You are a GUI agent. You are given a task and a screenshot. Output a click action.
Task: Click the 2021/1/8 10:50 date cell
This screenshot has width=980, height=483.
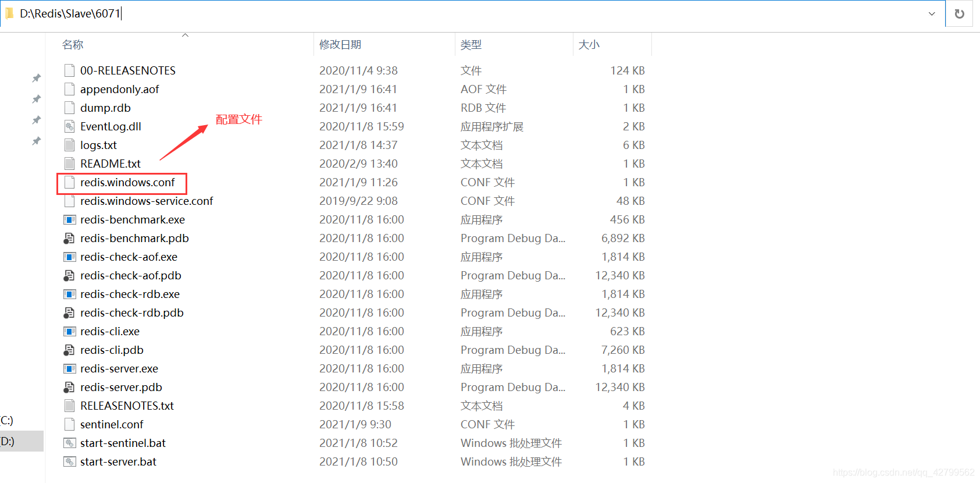point(358,461)
